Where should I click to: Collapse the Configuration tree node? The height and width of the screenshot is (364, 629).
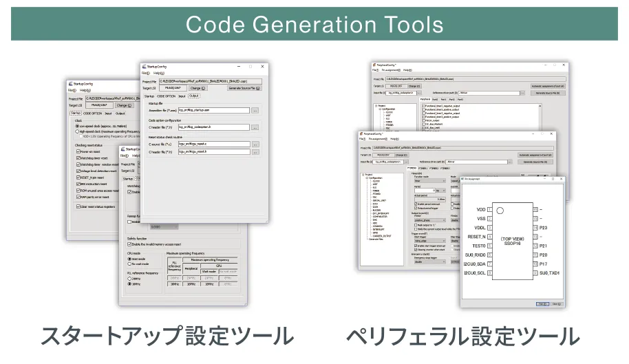(367, 178)
